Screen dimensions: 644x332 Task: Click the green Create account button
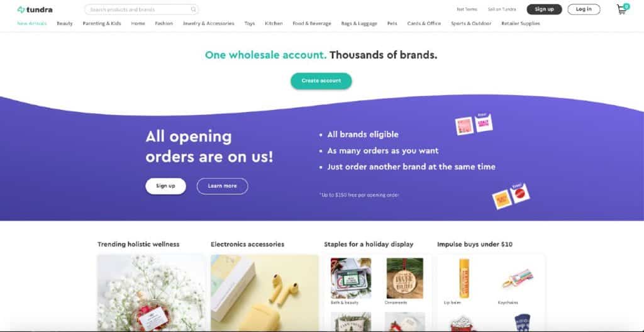point(321,81)
